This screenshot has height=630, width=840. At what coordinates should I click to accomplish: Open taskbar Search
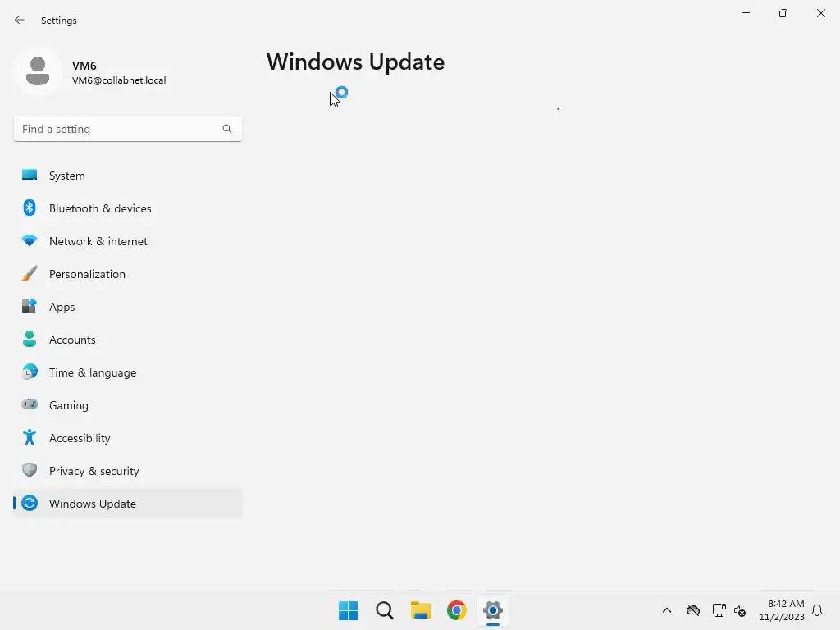[385, 610]
